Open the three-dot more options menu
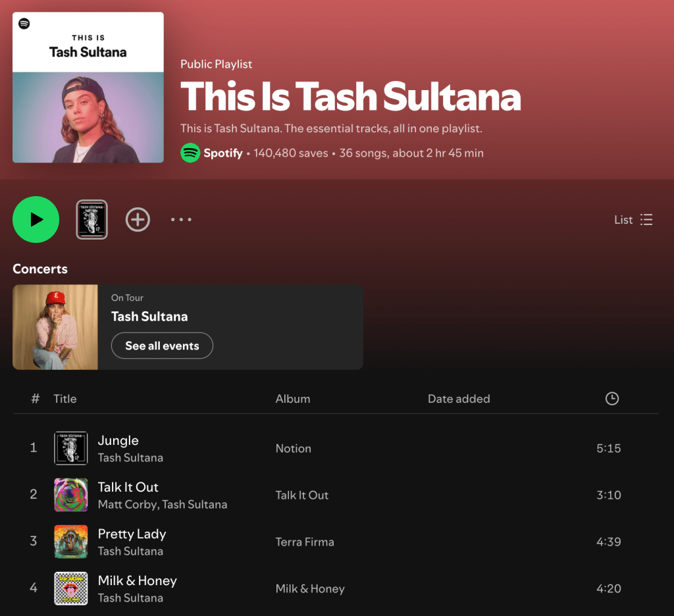This screenshot has height=616, width=674. [x=181, y=220]
